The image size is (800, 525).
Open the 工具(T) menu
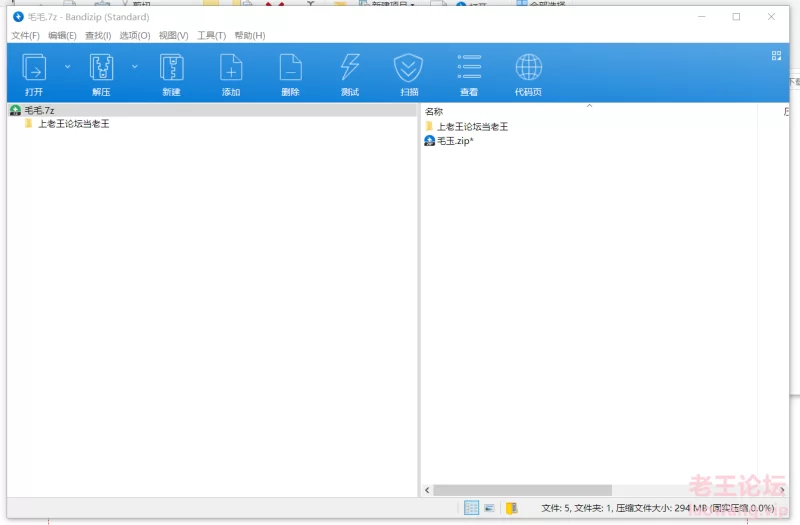click(x=212, y=35)
